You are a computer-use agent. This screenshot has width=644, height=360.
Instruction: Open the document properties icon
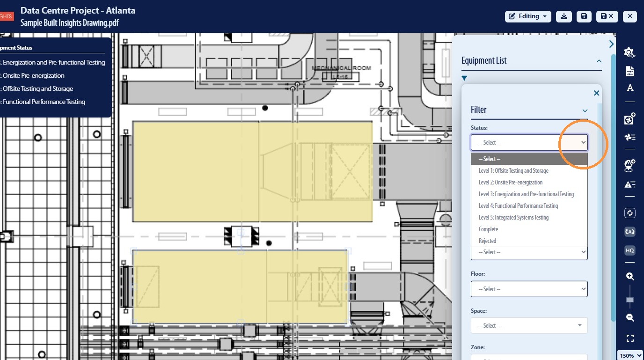(x=629, y=71)
